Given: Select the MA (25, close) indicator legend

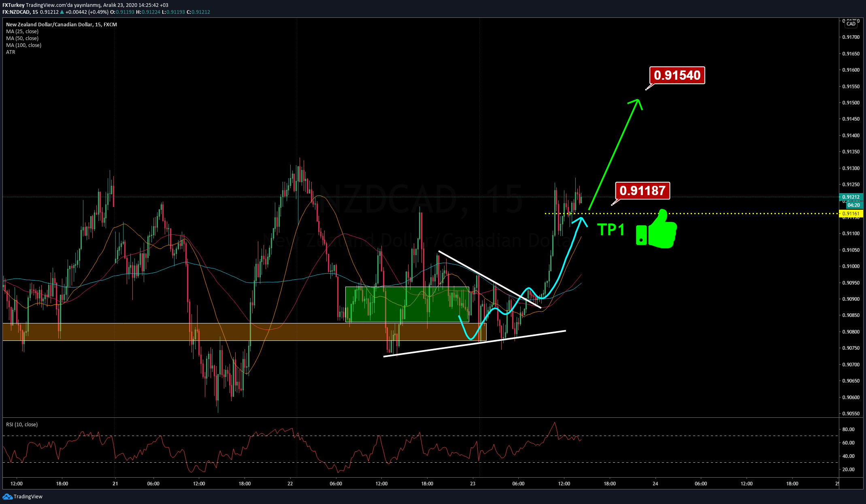Looking at the screenshot, I should [x=22, y=32].
